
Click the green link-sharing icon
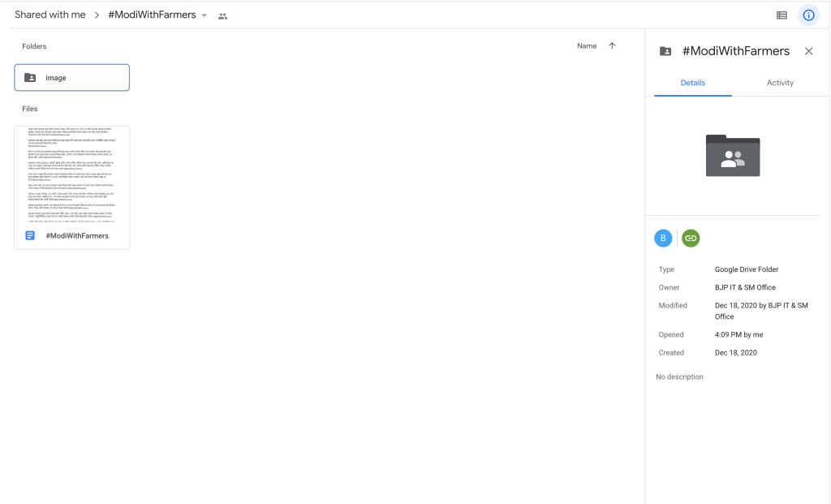[x=691, y=238]
